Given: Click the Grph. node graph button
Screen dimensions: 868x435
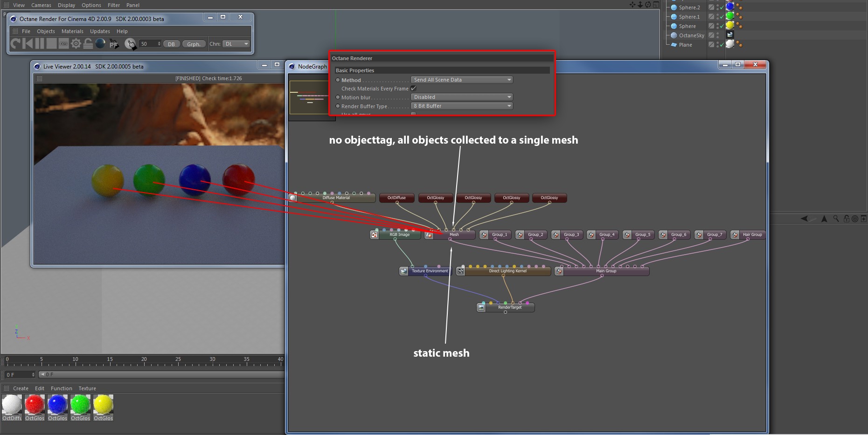Looking at the screenshot, I should click(194, 44).
